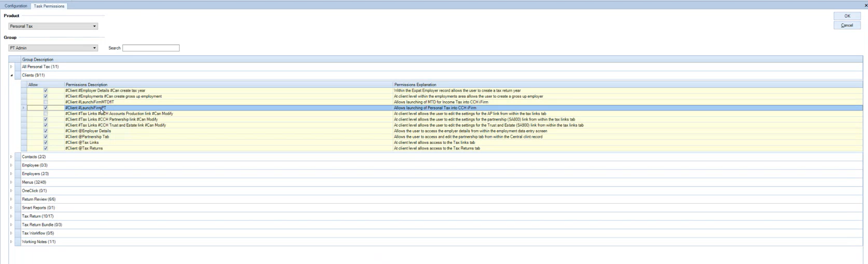Uncheck Allow for CCH Partnership link Can Modify
This screenshot has width=868, height=264.
click(46, 120)
